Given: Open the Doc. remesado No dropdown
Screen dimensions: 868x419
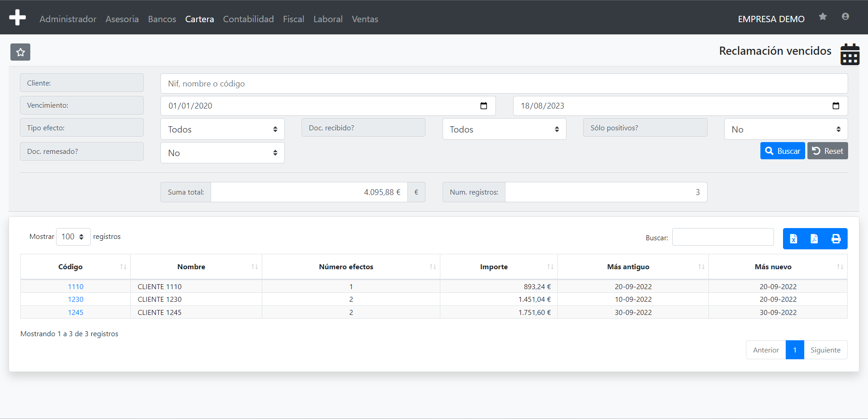Looking at the screenshot, I should 222,153.
